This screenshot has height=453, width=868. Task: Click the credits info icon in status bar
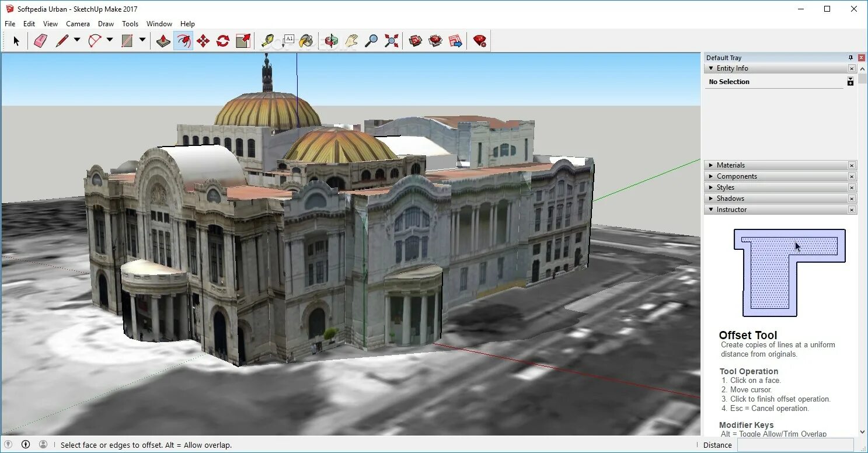pos(26,444)
